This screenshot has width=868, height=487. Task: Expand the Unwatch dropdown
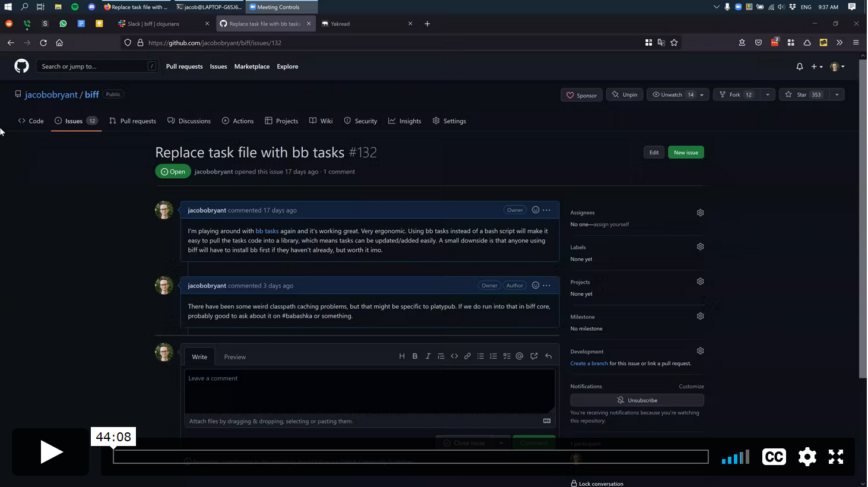point(701,94)
